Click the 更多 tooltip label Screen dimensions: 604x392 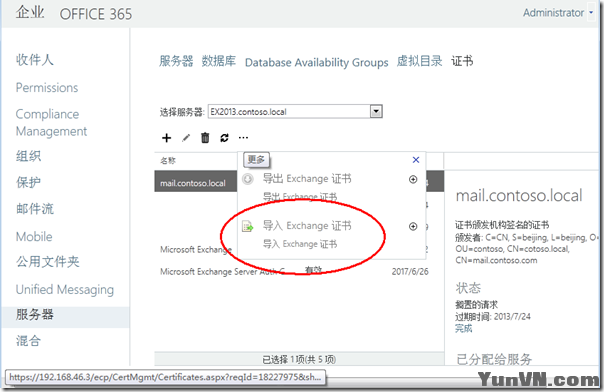(256, 159)
